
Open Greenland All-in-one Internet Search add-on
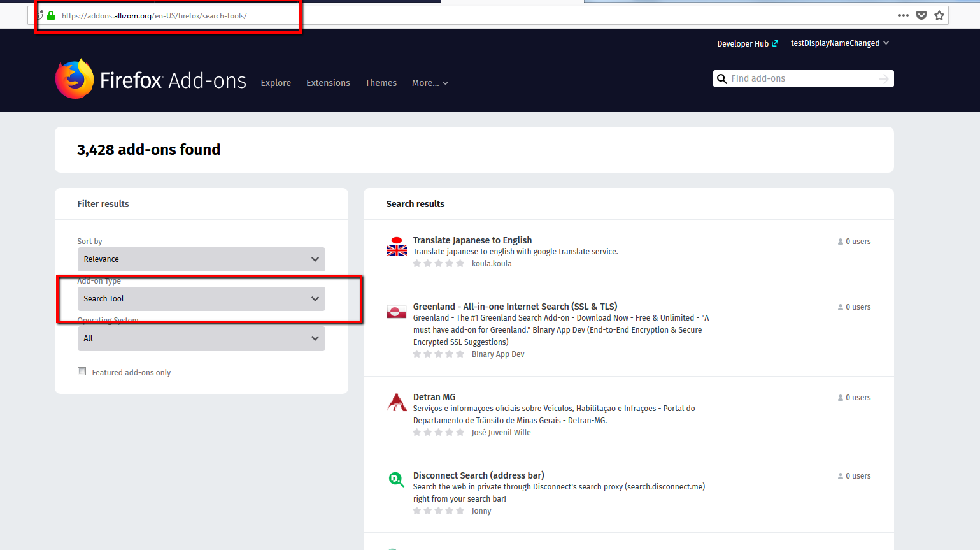[x=515, y=307]
